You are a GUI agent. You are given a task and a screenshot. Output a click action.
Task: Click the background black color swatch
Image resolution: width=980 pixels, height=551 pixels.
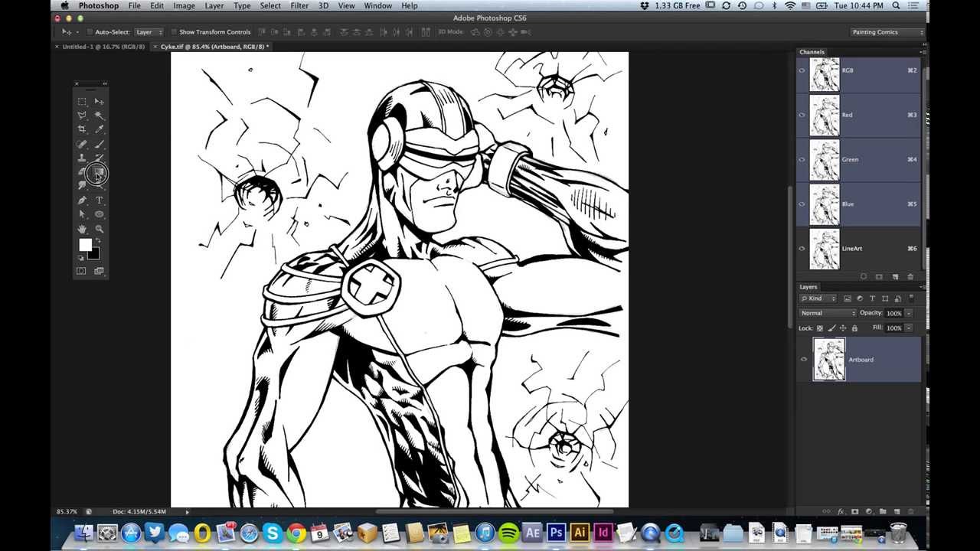tap(95, 254)
